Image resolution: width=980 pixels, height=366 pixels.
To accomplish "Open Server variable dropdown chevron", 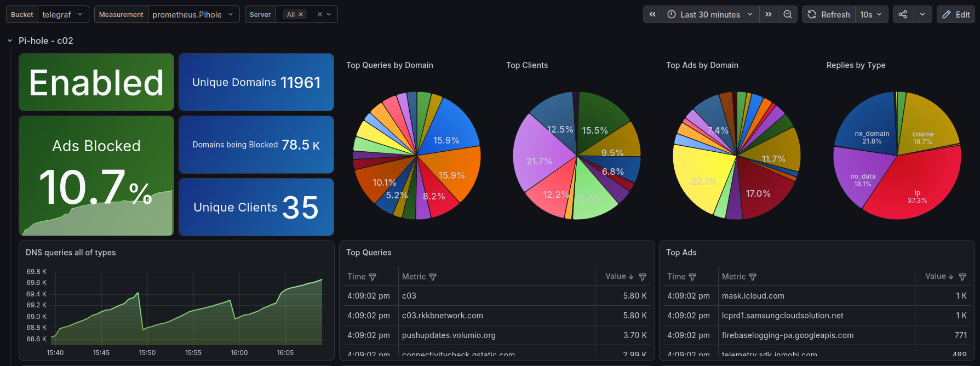I will click(x=329, y=15).
